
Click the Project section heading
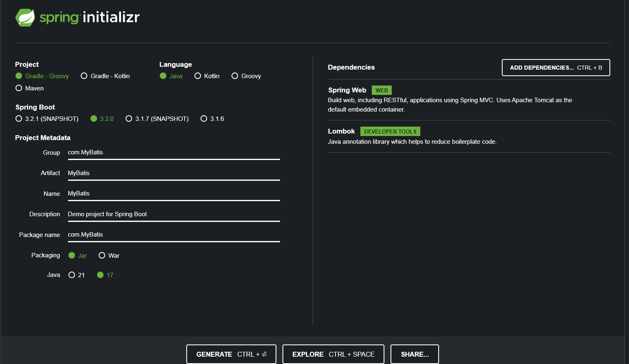(27, 65)
